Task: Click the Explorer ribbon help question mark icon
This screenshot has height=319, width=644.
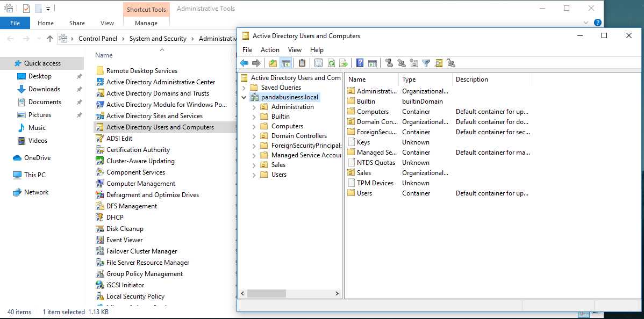Action: pos(598,23)
